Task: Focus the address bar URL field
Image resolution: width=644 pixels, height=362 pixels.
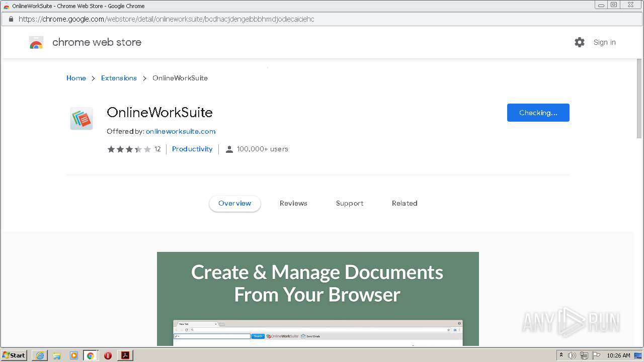Action: click(322, 19)
